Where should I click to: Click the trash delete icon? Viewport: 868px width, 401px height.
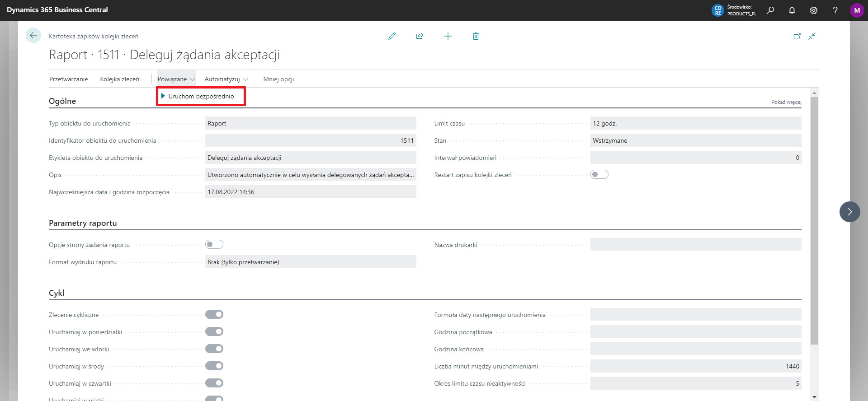click(x=476, y=36)
